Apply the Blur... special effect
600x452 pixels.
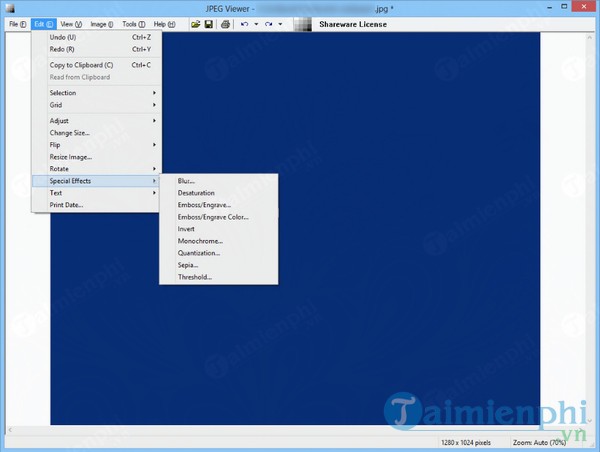pyautogui.click(x=219, y=181)
